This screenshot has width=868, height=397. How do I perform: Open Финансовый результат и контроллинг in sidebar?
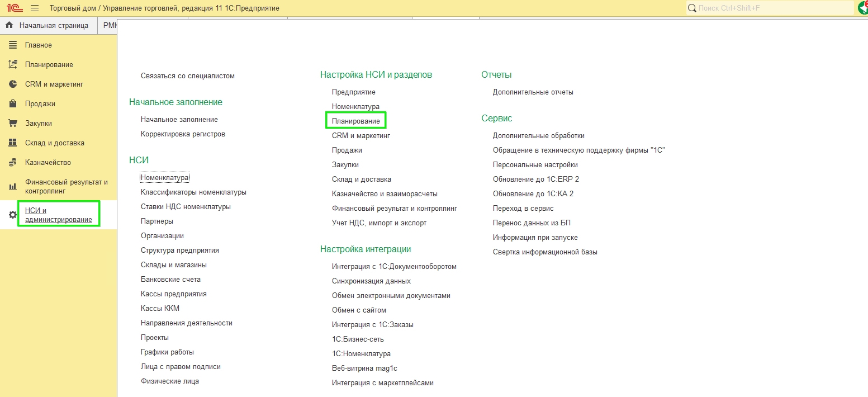coord(67,186)
